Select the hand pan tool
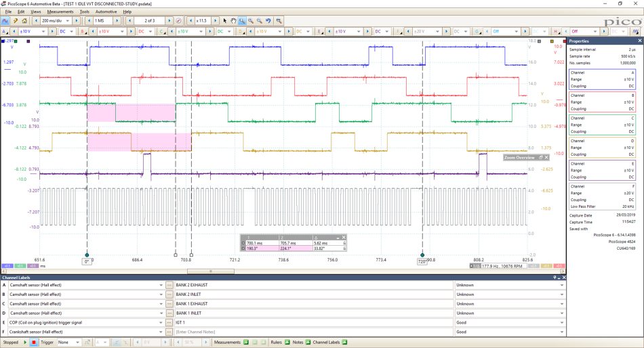 233,20
